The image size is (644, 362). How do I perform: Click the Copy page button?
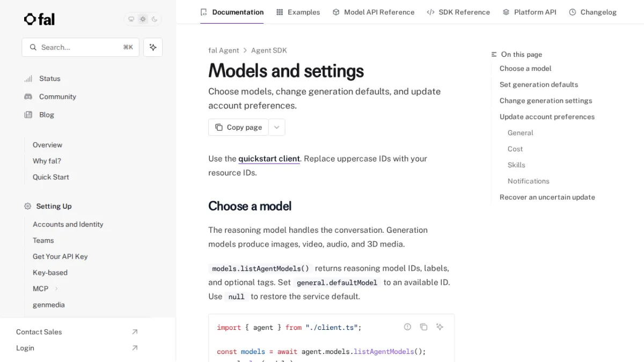pyautogui.click(x=238, y=127)
